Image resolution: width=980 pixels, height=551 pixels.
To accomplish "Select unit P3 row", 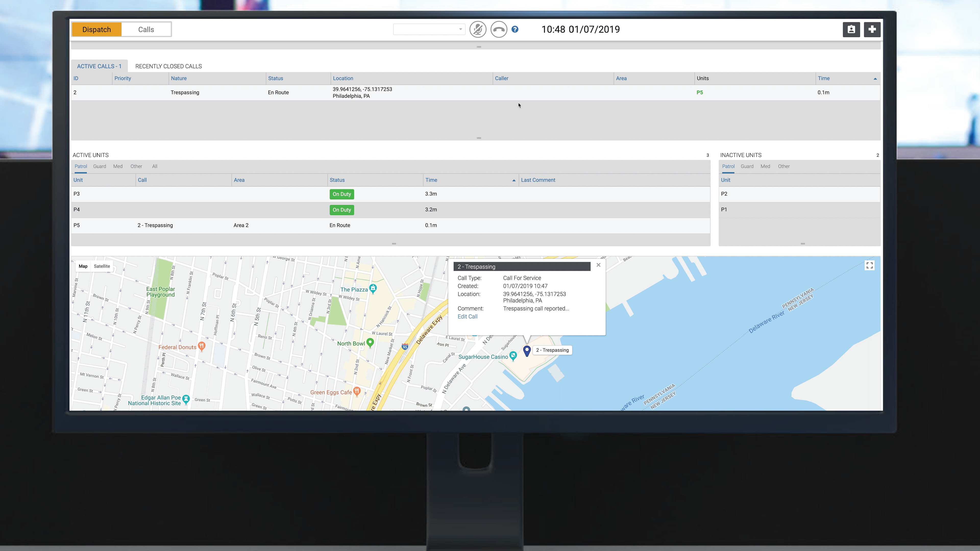I will 391,194.
